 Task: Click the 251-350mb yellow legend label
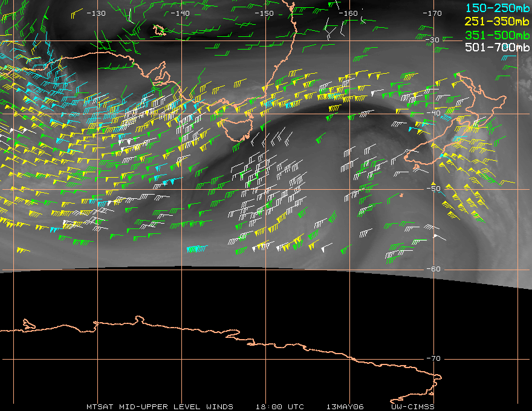497,21
